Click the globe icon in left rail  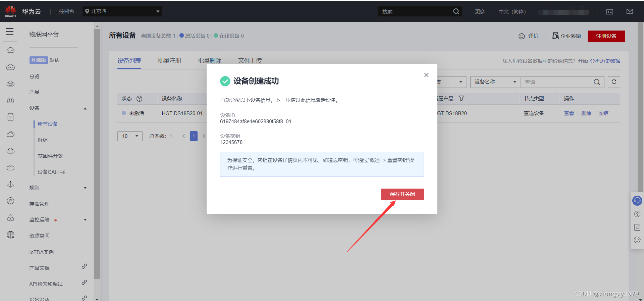(x=11, y=235)
